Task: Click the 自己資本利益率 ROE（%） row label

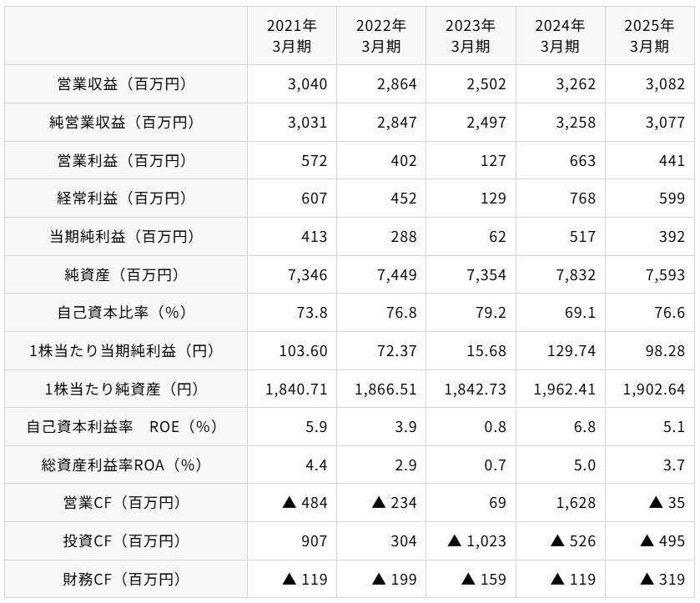Action: [125, 427]
